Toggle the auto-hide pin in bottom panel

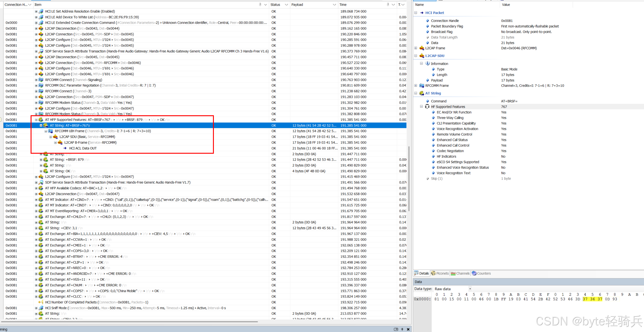point(402,329)
